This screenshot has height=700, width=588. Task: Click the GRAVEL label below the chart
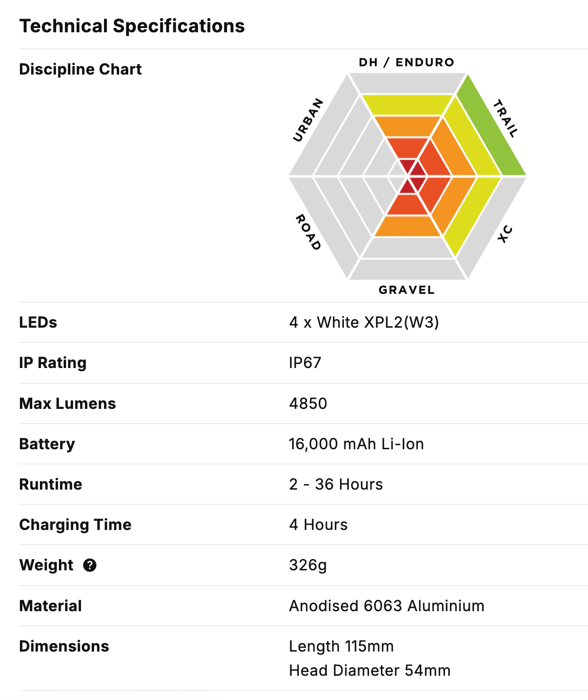407,290
